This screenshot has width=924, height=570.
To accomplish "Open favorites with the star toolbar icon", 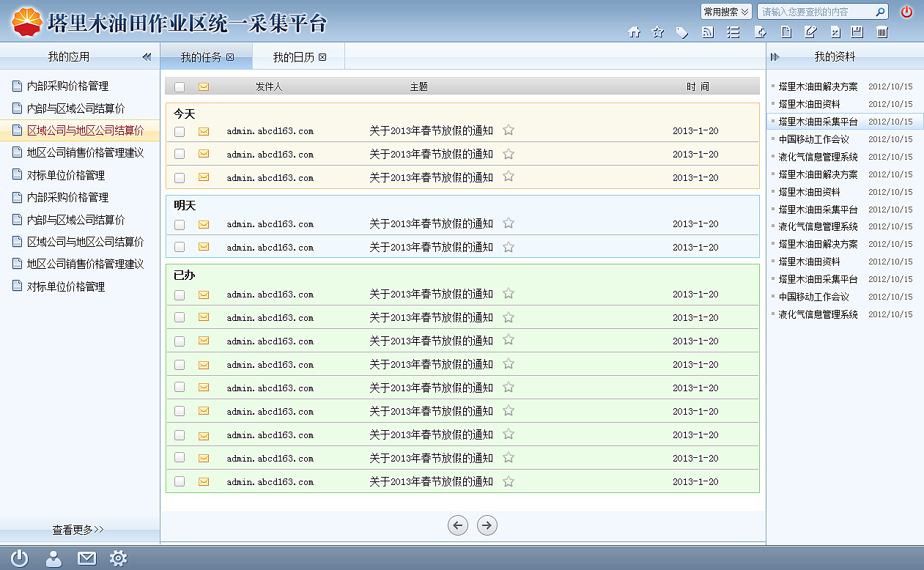I will [x=658, y=32].
